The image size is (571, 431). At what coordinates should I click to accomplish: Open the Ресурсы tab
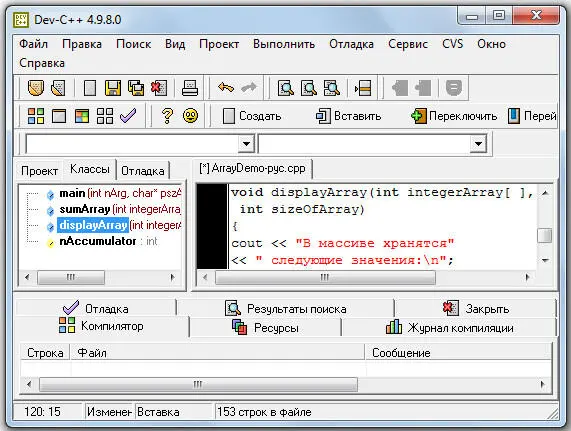click(x=265, y=328)
